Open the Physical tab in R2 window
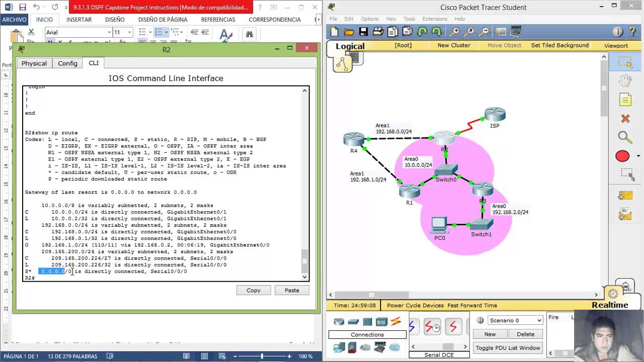This screenshot has width=644, height=362. pyautogui.click(x=34, y=63)
